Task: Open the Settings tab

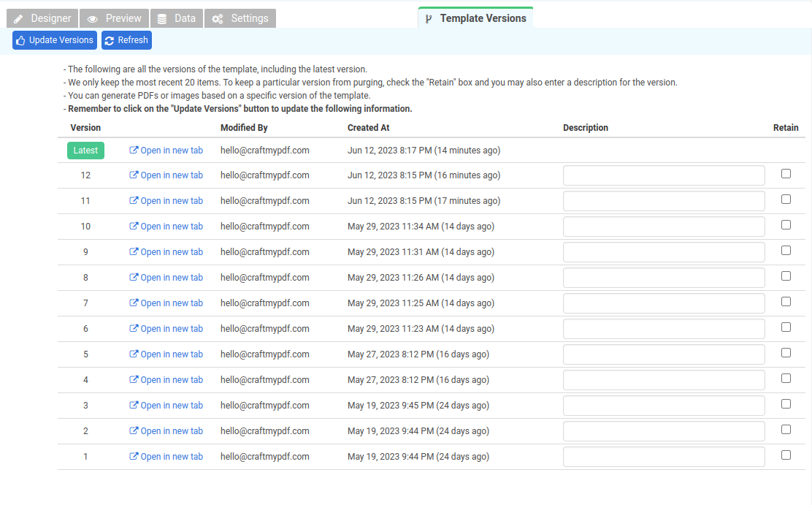Action: point(240,18)
